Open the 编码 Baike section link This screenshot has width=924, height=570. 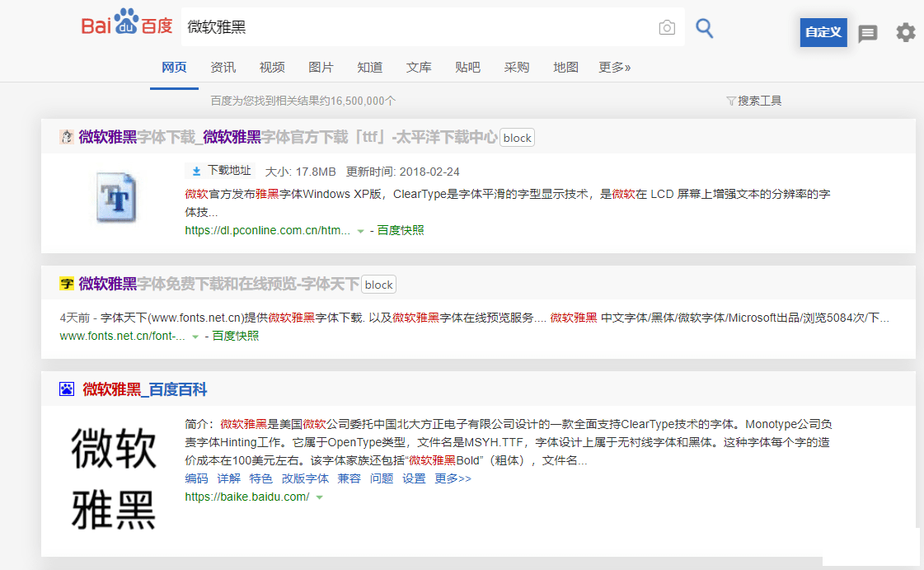click(196, 478)
